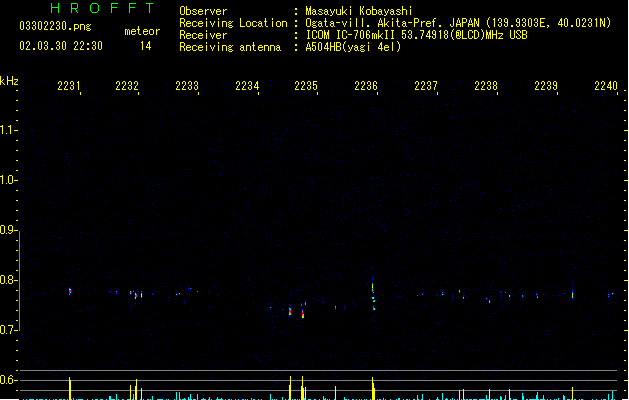Click the A504HB(yagi 4el) antenna text
The width and height of the screenshot is (629, 400).
pyautogui.click(x=353, y=47)
